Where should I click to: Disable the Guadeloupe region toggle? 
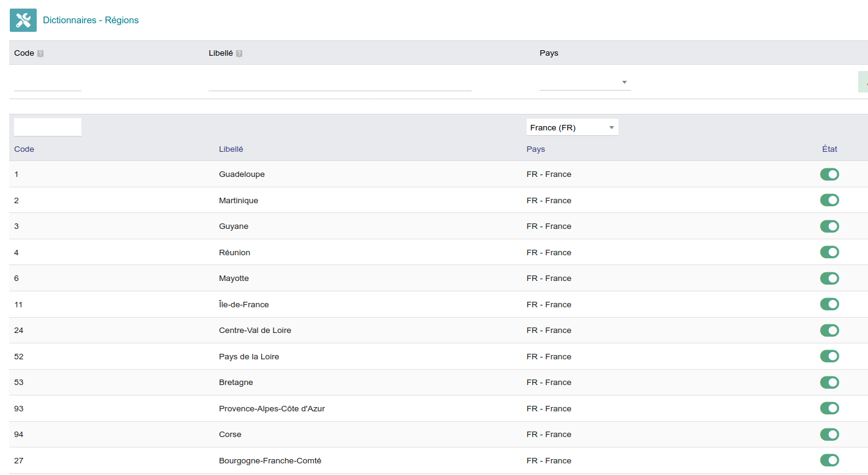pos(829,174)
